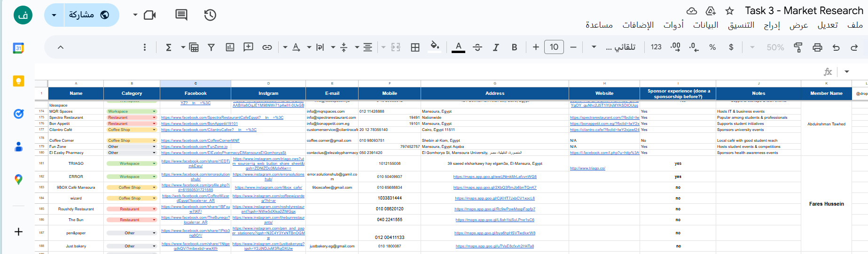The image size is (868, 254).
Task: Open version history clock icon
Action: click(x=210, y=15)
